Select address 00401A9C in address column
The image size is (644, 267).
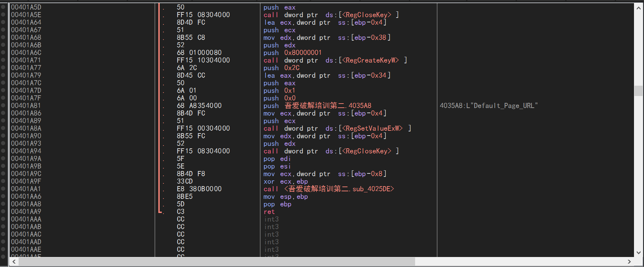[x=26, y=174]
